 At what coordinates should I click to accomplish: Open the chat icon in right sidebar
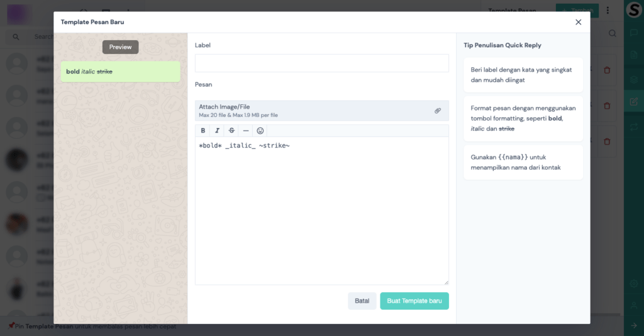[634, 33]
